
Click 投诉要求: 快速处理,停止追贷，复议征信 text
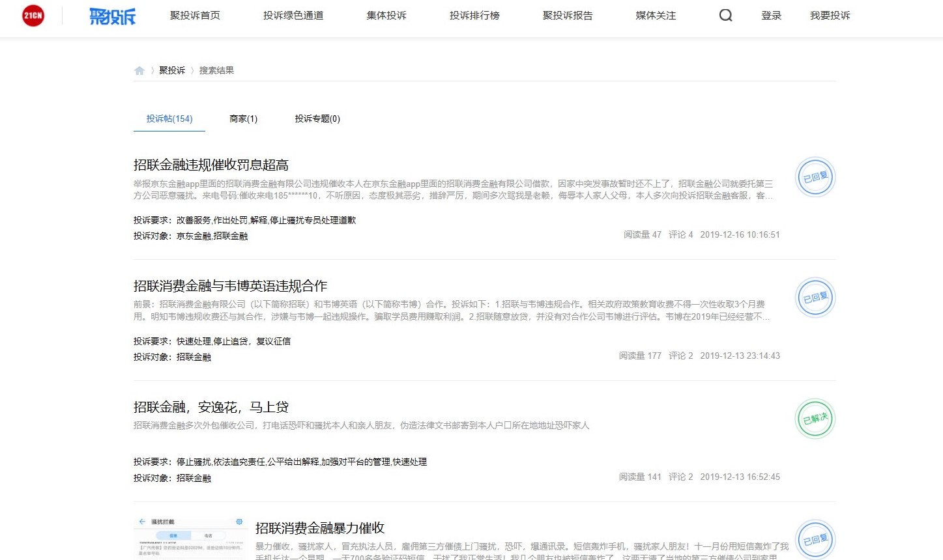[212, 341]
